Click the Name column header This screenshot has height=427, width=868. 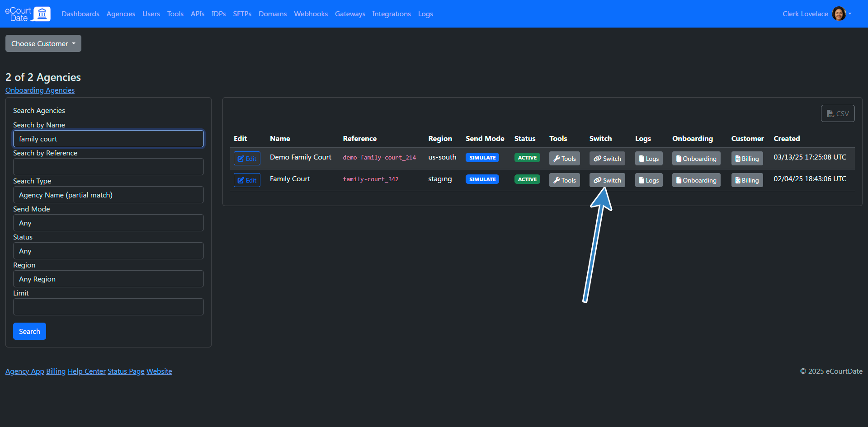(280, 138)
